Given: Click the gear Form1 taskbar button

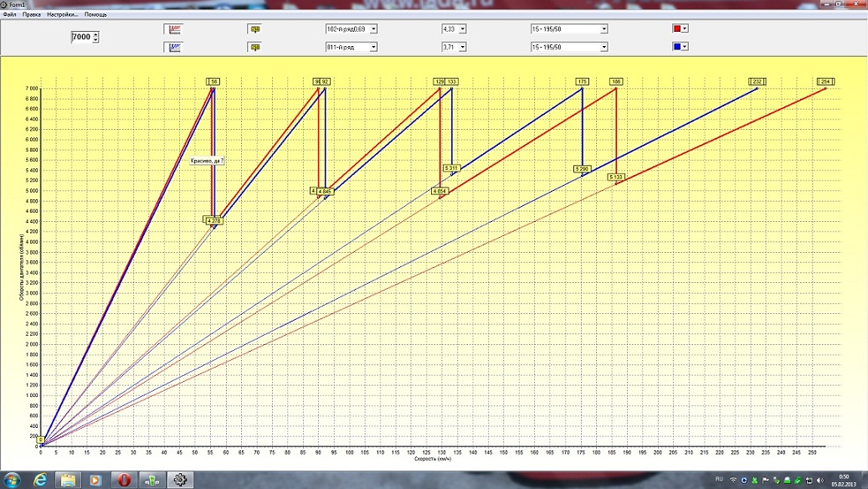Looking at the screenshot, I should click(x=180, y=480).
